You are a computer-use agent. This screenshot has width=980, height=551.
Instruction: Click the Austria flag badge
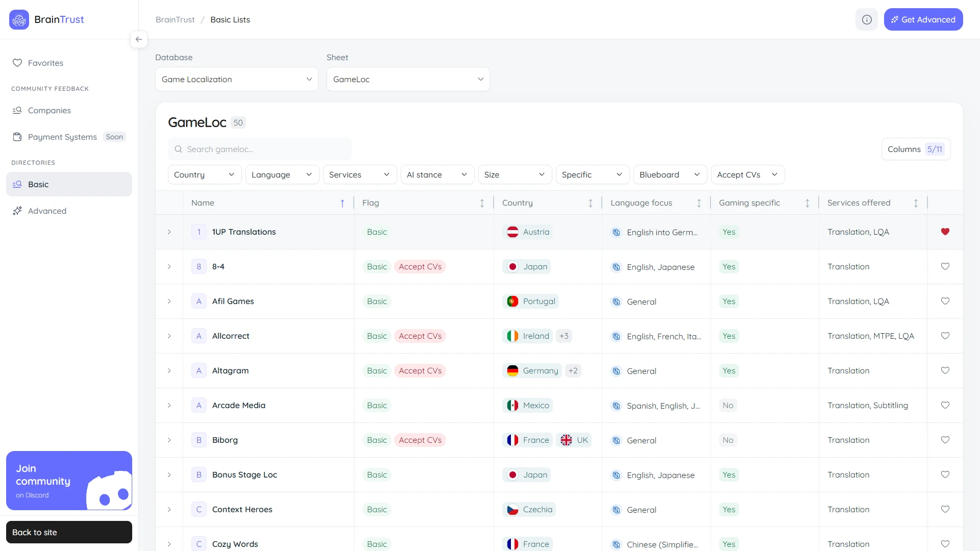coord(528,232)
